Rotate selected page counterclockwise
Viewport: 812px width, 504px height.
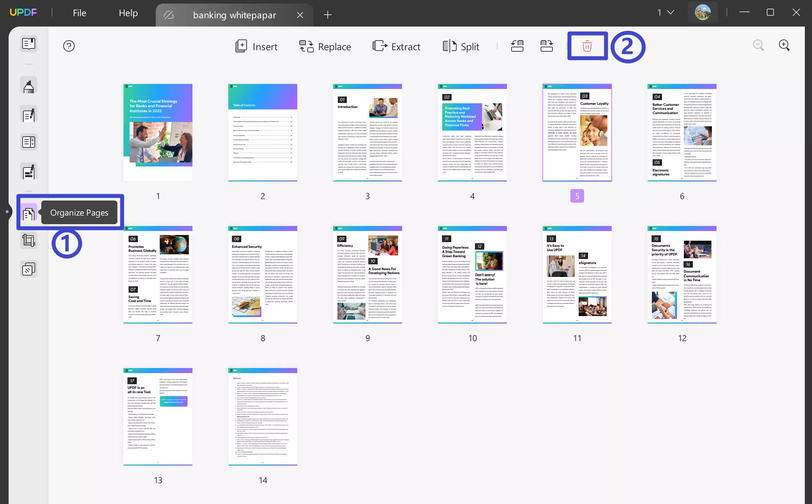517,46
